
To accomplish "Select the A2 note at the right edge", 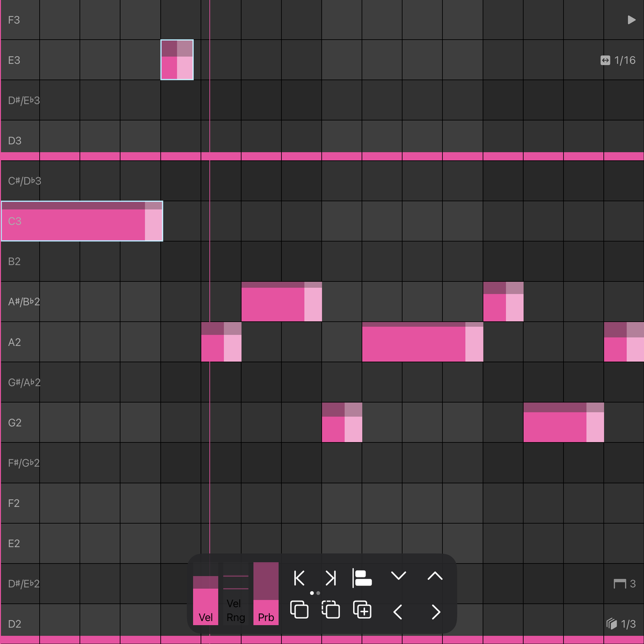I will point(624,342).
